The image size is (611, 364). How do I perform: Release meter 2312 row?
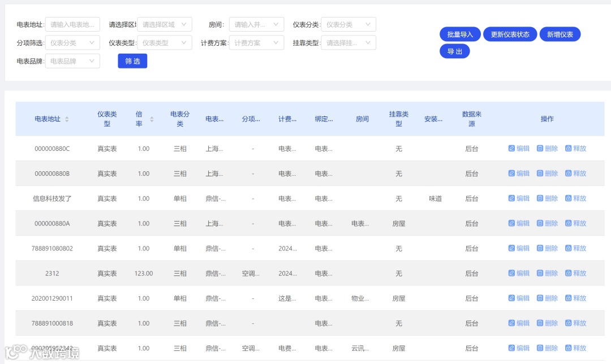(575, 273)
